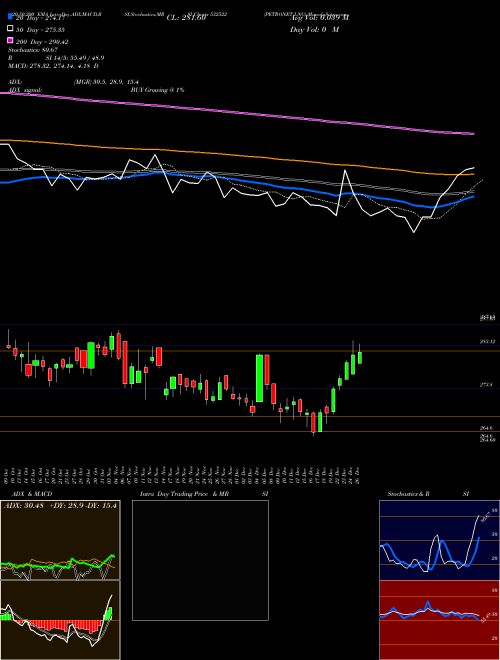Viewport: 500px width, 660px height.
Task: Open the MACD histogram sub-chart
Action: (x=60, y=620)
